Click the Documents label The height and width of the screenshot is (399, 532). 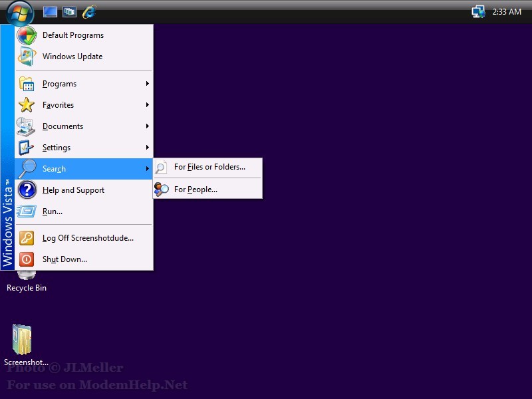click(x=63, y=126)
